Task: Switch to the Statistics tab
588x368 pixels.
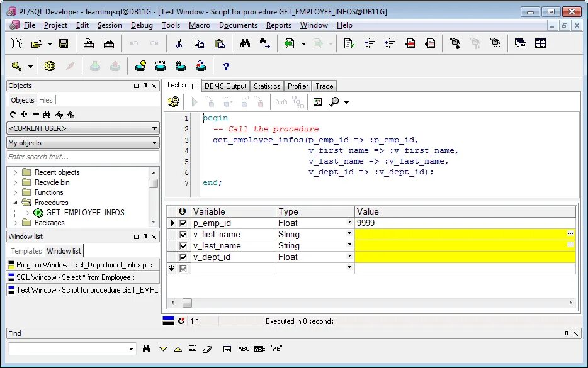Action: 267,86
